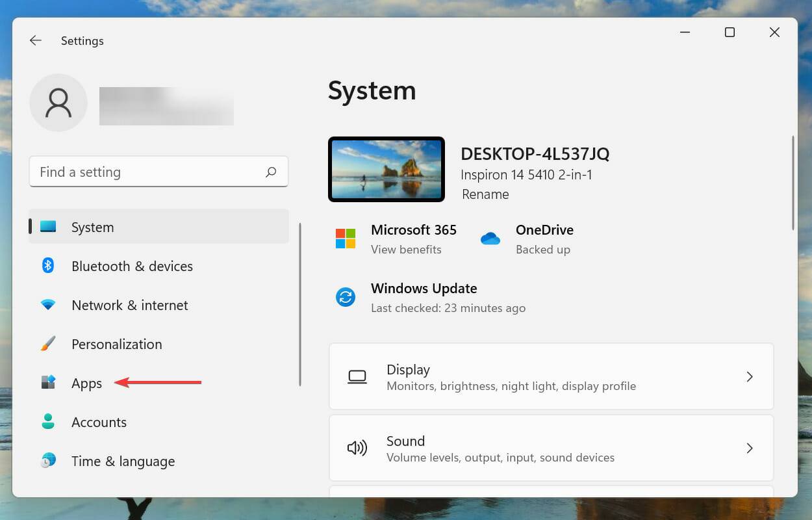Expand the Display settings chevron
The width and height of the screenshot is (812, 520).
(x=750, y=376)
